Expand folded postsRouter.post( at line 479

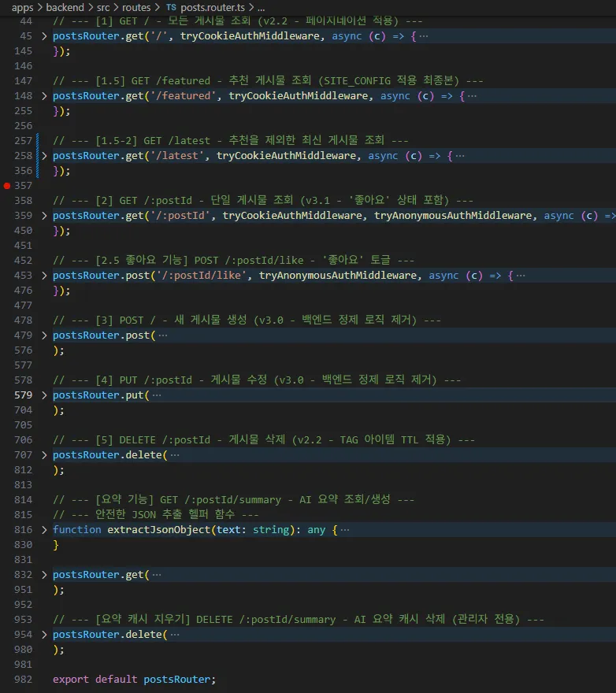44,335
